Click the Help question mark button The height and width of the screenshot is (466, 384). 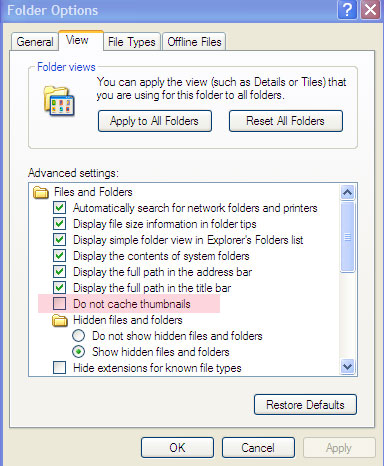tap(347, 10)
